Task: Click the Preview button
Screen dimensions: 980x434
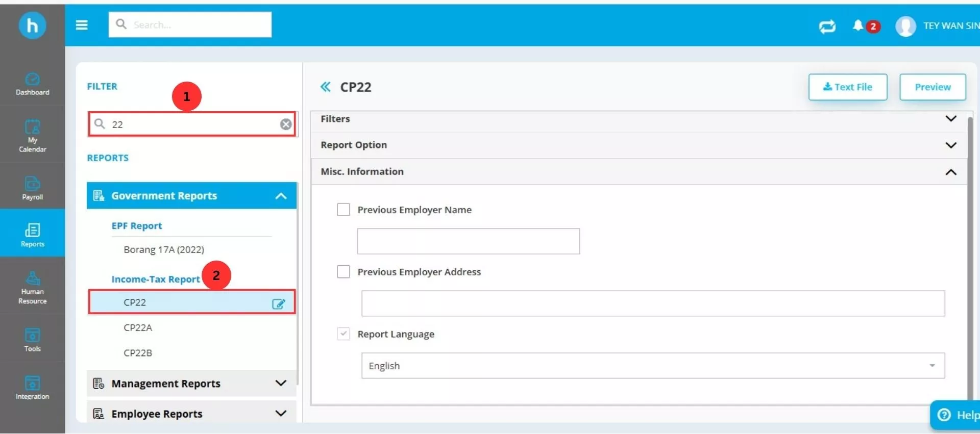Action: coord(932,87)
